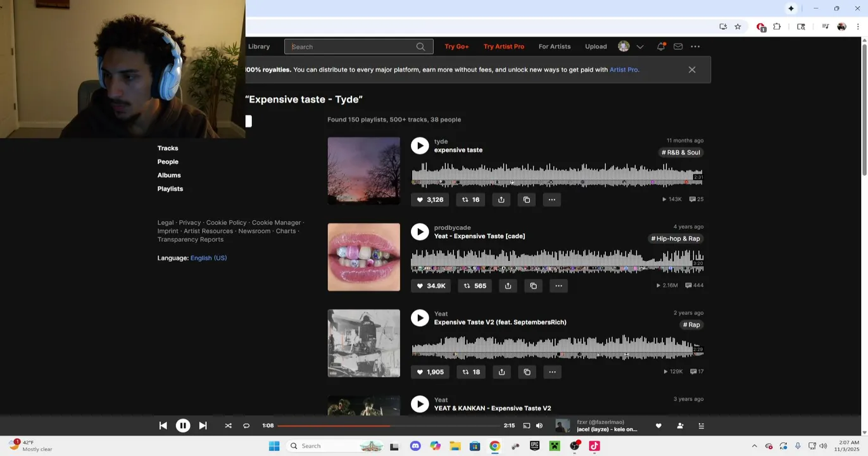This screenshot has width=868, height=456.
Task: Filter search results by People
Action: [168, 161]
